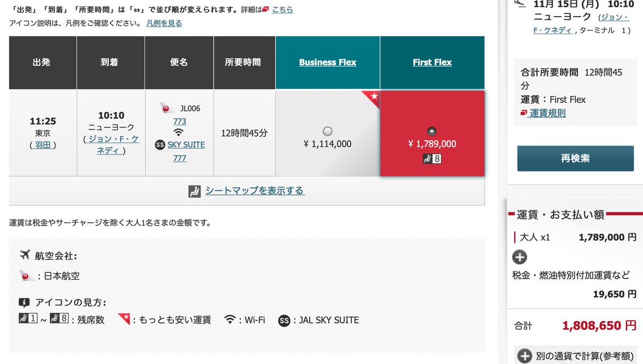Image resolution: width=643 pixels, height=364 pixels.
Task: Click the JAL logo next to JL006
Action: [x=168, y=108]
